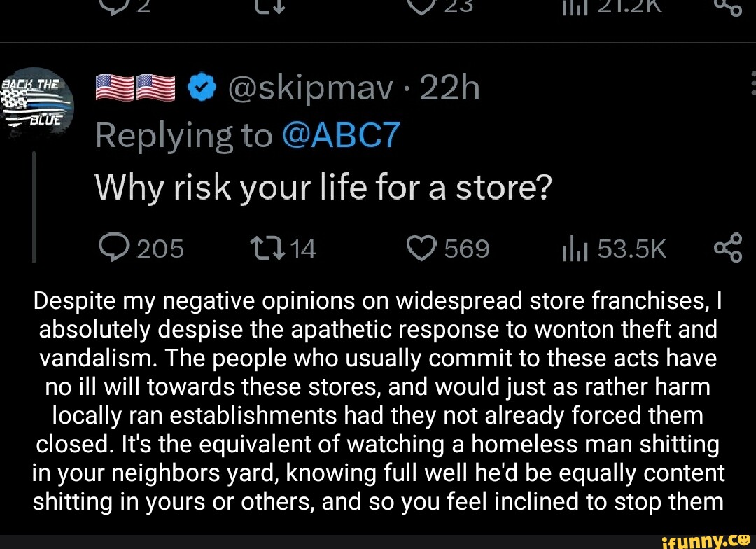756x549 pixels.
Task: Click the American flags display name
Action: (135, 91)
